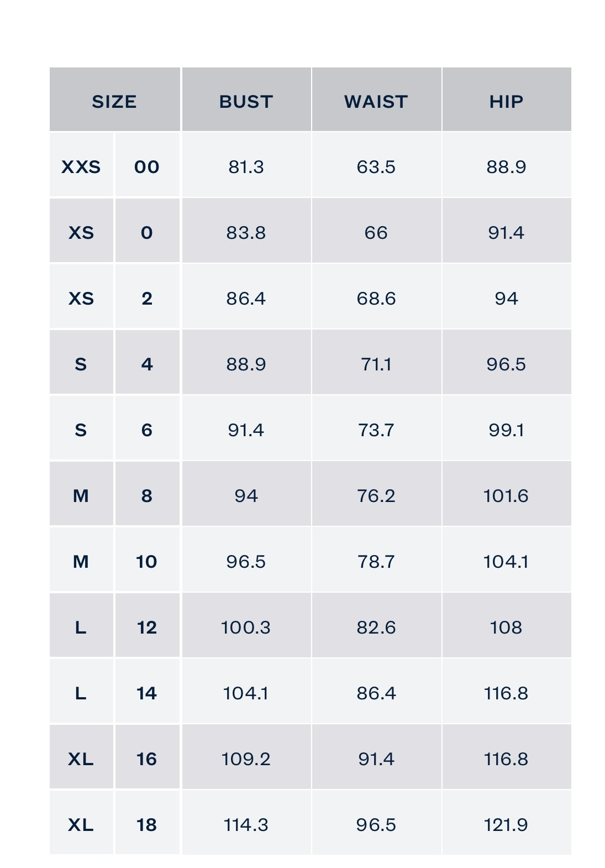Select the numeric size 00 cell
The height and width of the screenshot is (868, 605).
pyautogui.click(x=147, y=166)
